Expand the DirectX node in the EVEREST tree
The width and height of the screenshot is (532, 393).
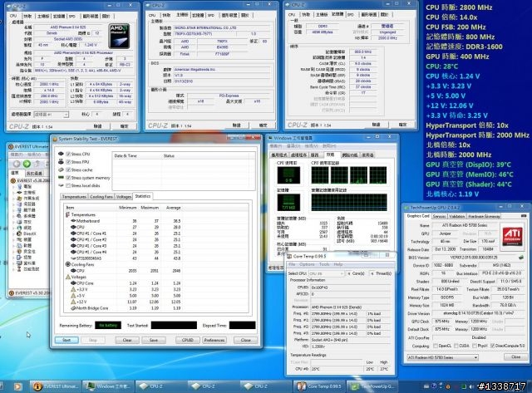14,233
